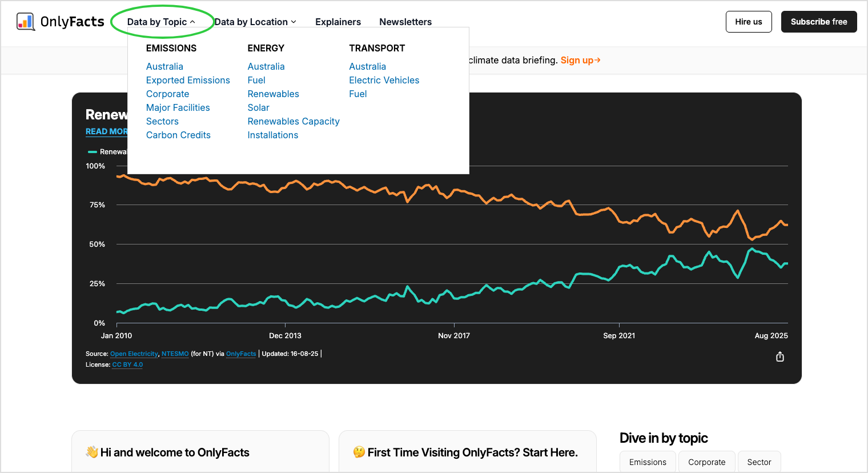Choose Renewables Capacity under Energy

pos(294,121)
